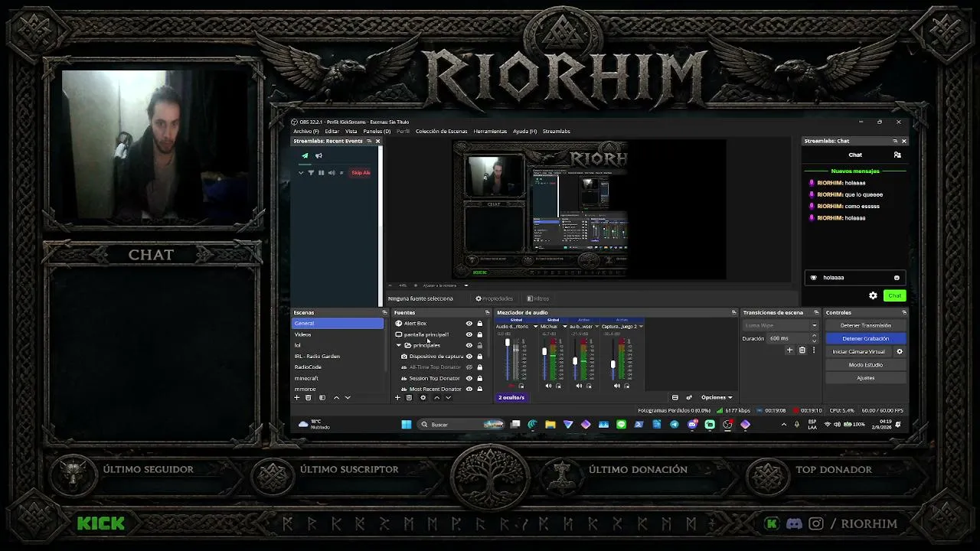Add a scene transition with plus icon
Viewport: 980px width, 551px height.
tap(789, 350)
